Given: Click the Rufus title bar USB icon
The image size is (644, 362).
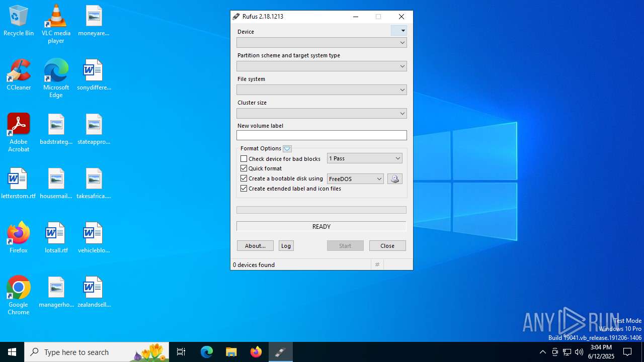Looking at the screenshot, I should coord(236,17).
